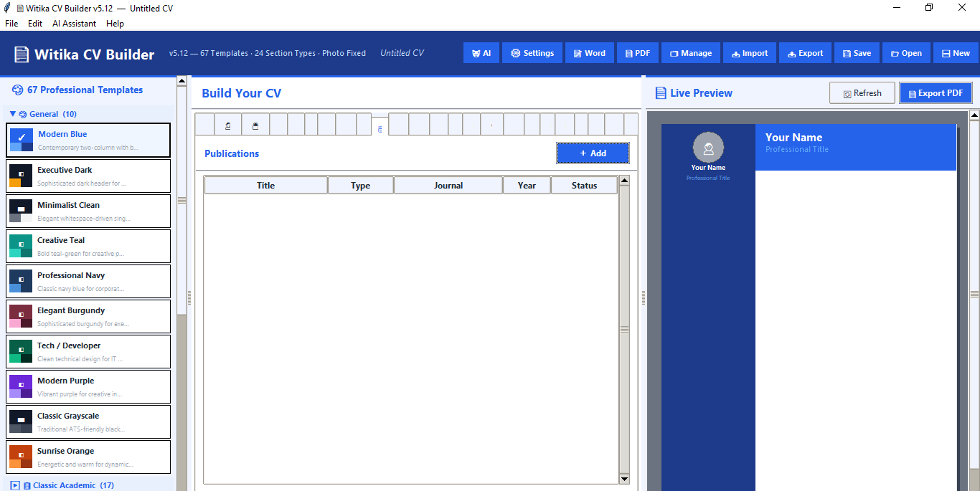Open the Manage toolbar button
The width and height of the screenshot is (980, 491).
pos(691,53)
